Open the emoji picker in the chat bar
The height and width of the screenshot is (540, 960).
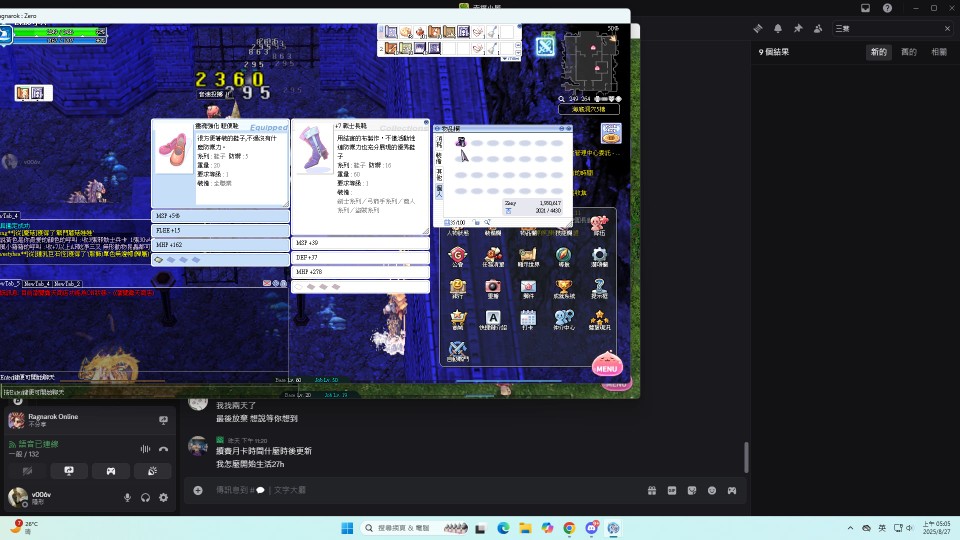[x=711, y=490]
